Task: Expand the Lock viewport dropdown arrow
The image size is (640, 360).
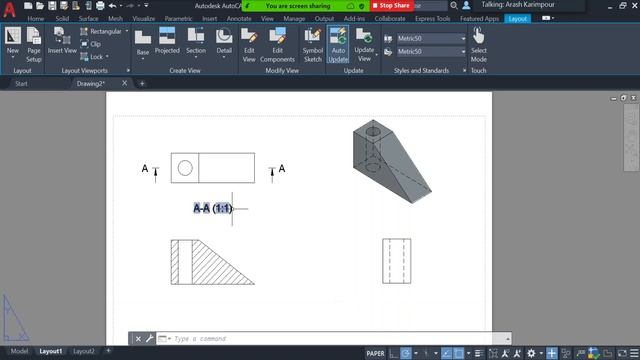Action: click(x=107, y=57)
